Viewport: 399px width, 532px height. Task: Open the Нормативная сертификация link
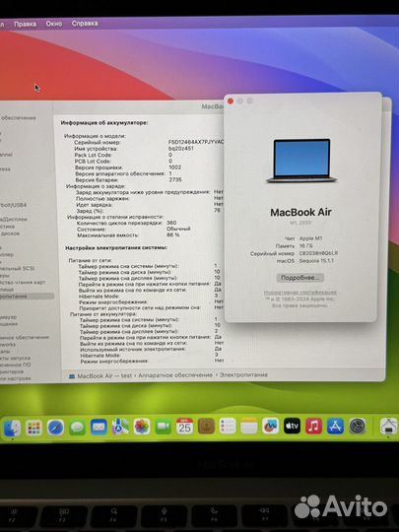(300, 293)
